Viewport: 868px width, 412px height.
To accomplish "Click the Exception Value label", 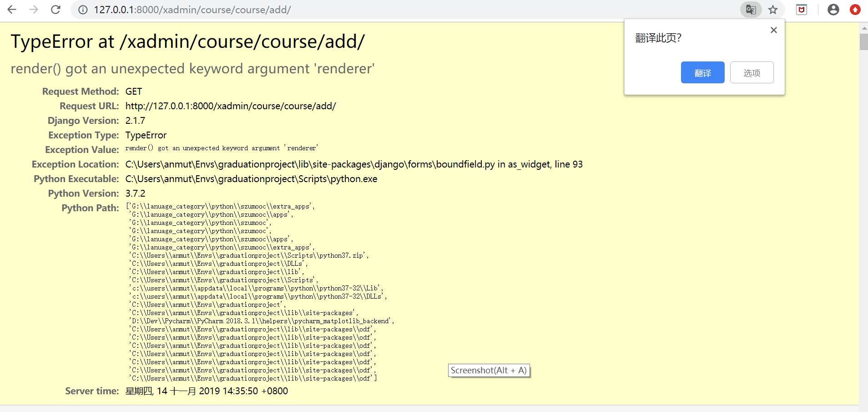I will (x=82, y=150).
